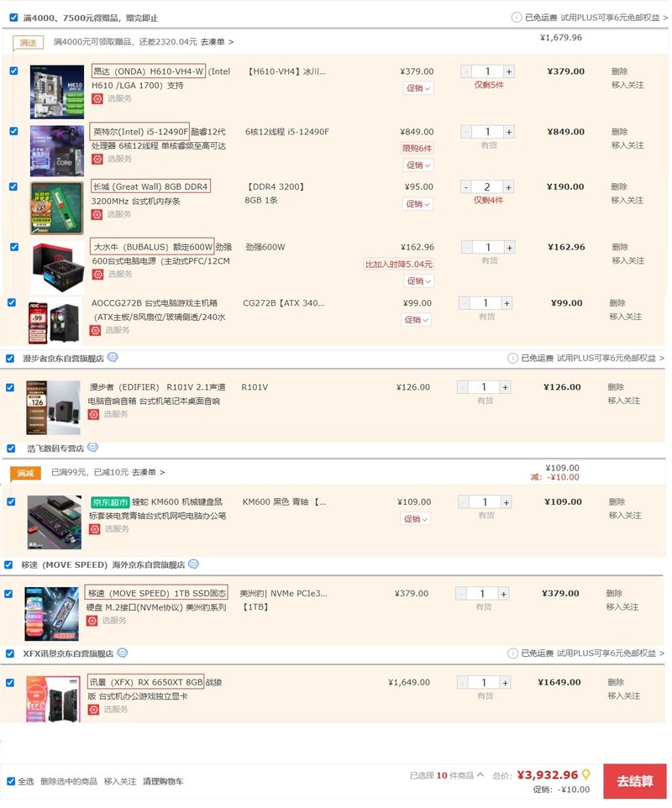The height and width of the screenshot is (808, 672).
Task: Click chat icon next to 浩飞数码专营店
Action: pos(92,448)
